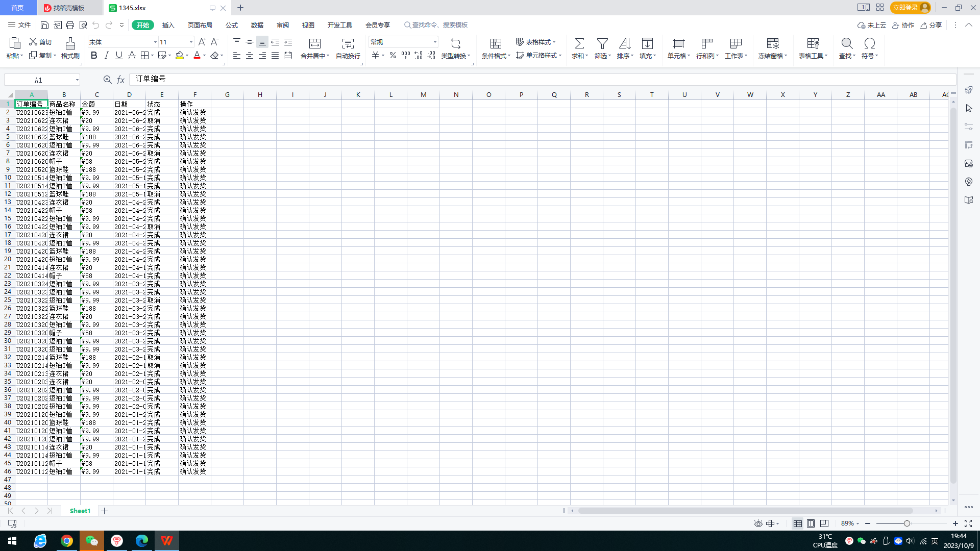Open the font size dropdown
The height and width of the screenshot is (551, 980).
point(191,42)
